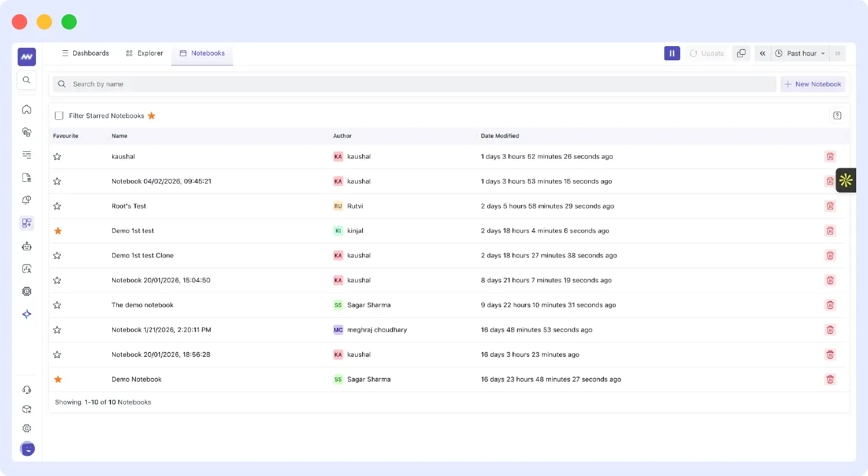Create a New Notebook
This screenshot has height=476, width=868.
[812, 84]
